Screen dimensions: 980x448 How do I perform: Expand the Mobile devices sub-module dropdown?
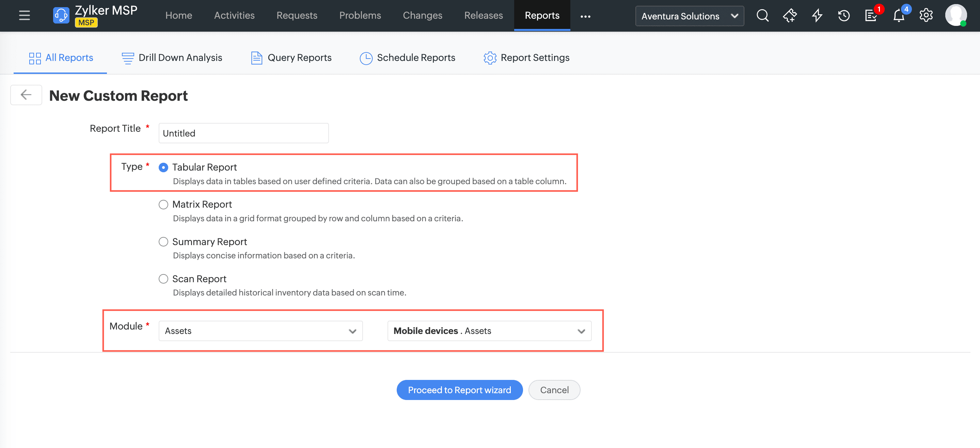tap(489, 331)
